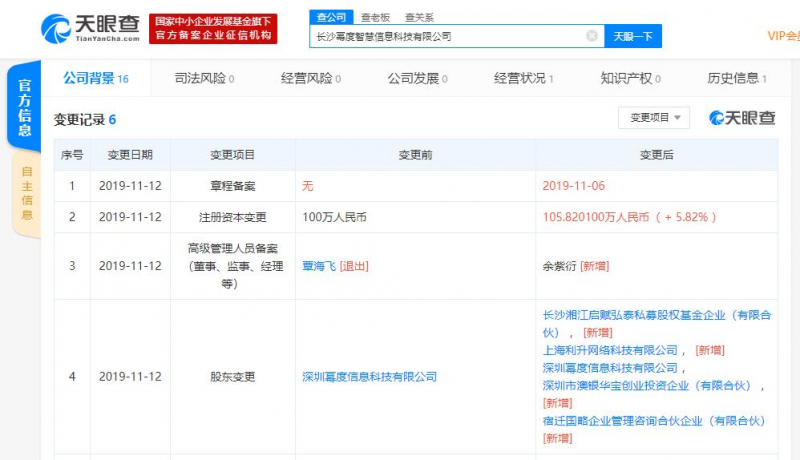Click the 变更日期 column header
The height and width of the screenshot is (460, 800).
pos(130,155)
